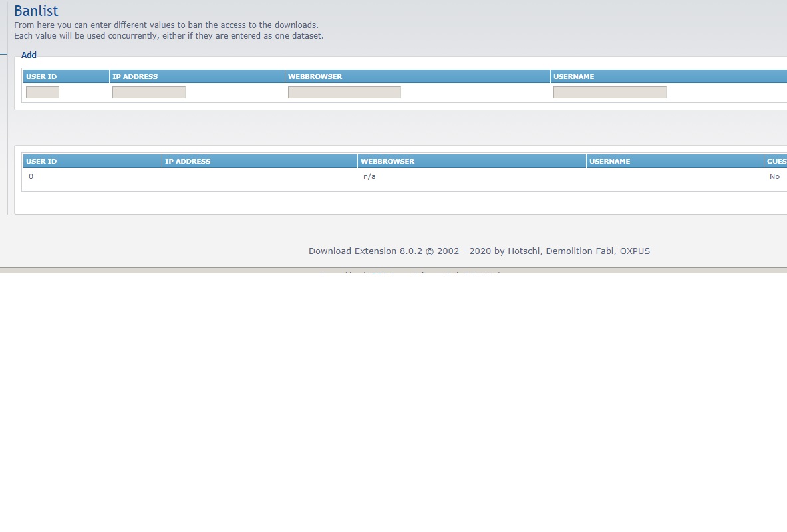Click into the Webbrowser input field
The width and height of the screenshot is (787, 532).
click(x=345, y=92)
